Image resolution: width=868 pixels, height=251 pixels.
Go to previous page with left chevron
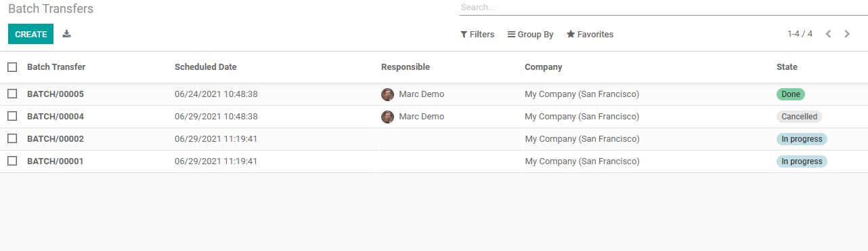coord(828,34)
